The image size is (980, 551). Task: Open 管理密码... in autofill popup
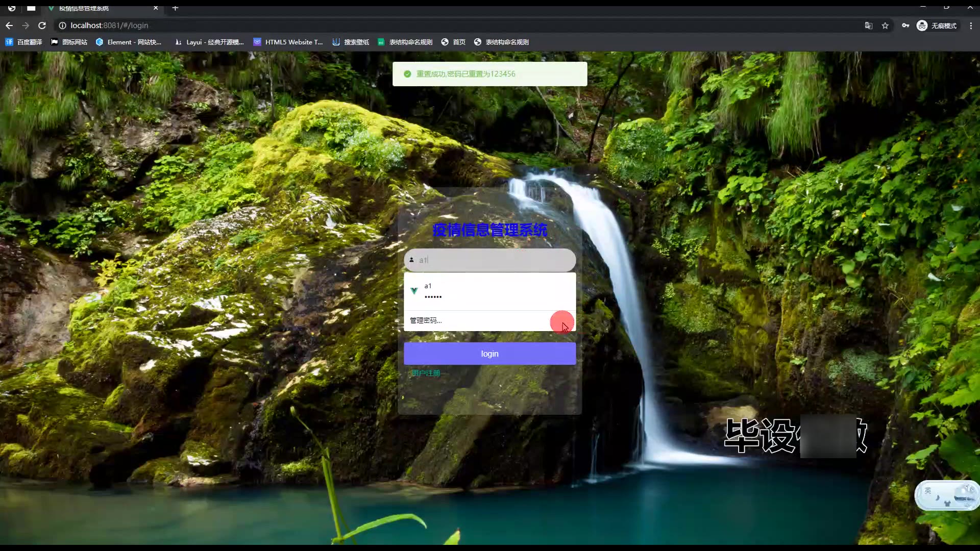[490, 320]
